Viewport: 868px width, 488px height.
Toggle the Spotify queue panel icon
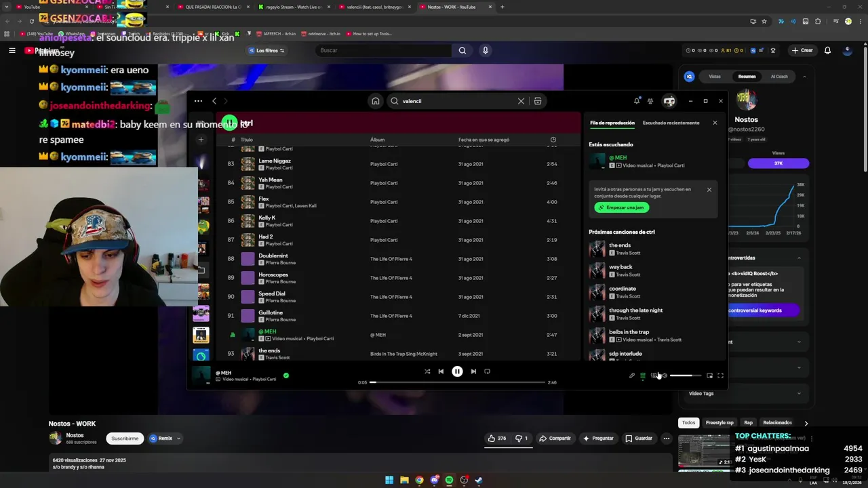643,375
